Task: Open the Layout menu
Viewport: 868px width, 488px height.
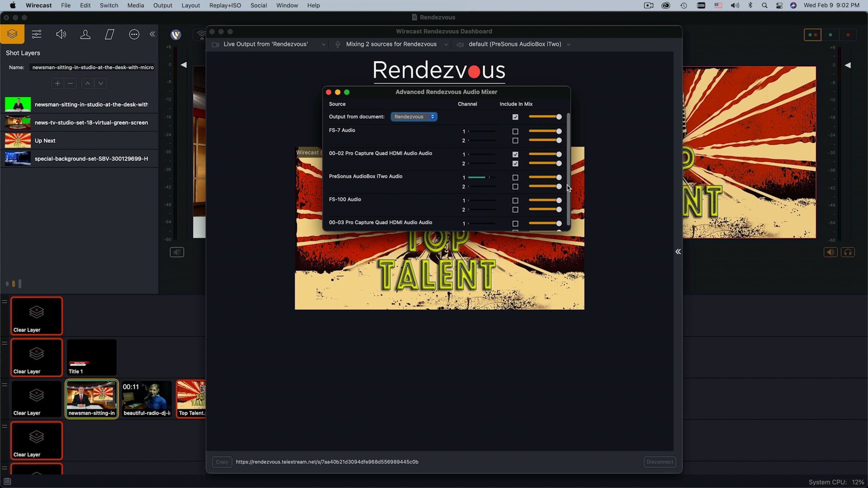Action: pyautogui.click(x=191, y=5)
